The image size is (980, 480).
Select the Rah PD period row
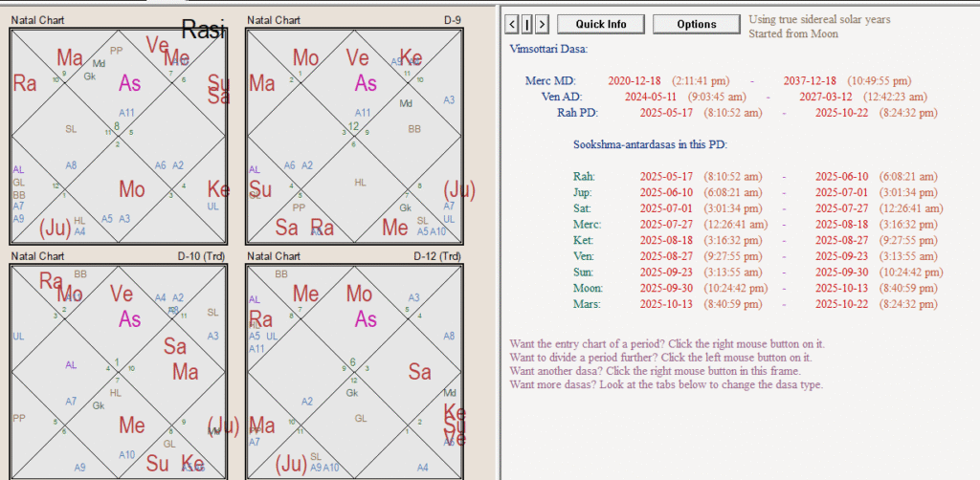click(x=747, y=113)
